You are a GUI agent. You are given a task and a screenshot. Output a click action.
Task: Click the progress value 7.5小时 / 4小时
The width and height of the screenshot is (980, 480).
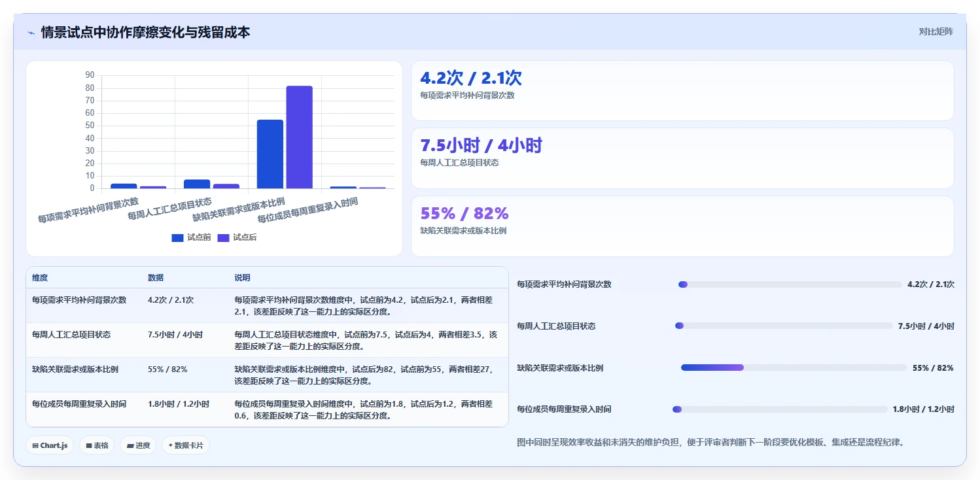[926, 326]
